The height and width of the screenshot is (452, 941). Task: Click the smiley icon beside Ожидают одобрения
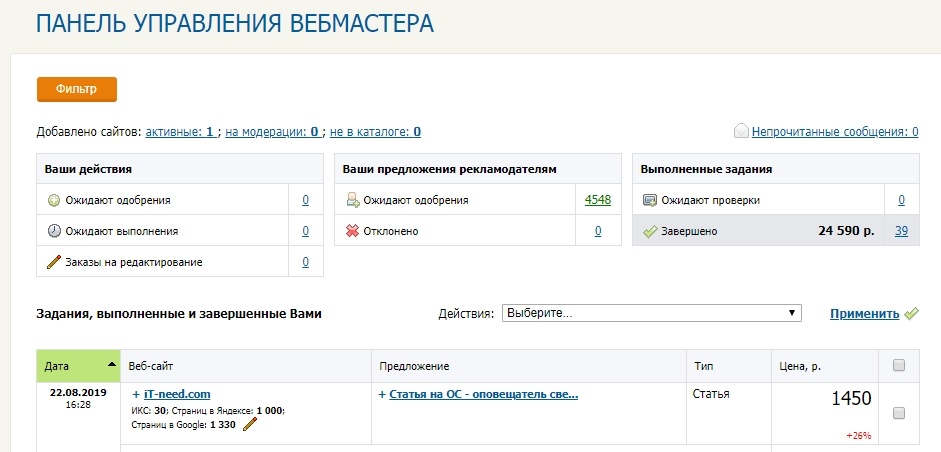[53, 200]
